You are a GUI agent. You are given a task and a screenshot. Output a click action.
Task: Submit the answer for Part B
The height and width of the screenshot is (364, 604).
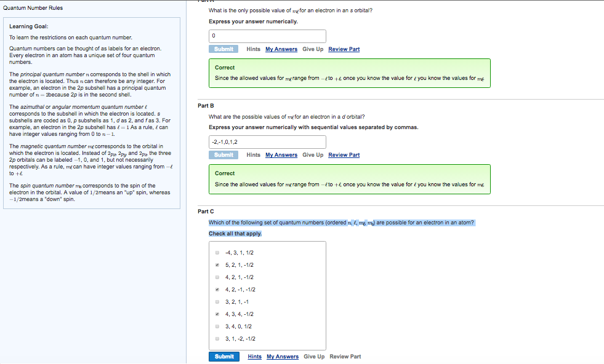coord(223,154)
